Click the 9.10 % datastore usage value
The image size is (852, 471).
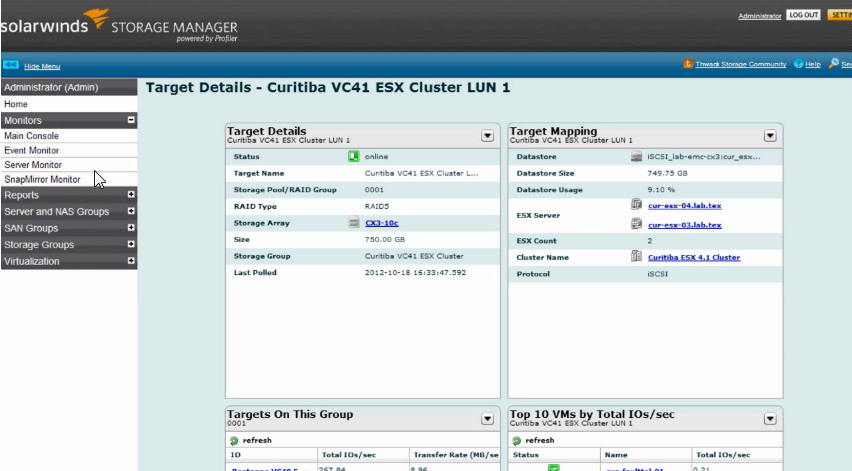pos(661,190)
